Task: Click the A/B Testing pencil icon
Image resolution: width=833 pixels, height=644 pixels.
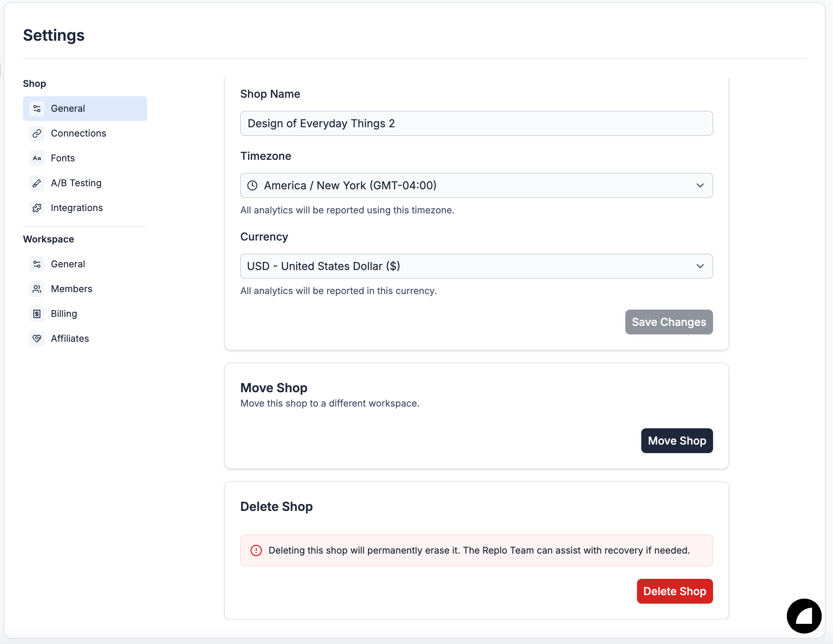Action: click(x=37, y=183)
